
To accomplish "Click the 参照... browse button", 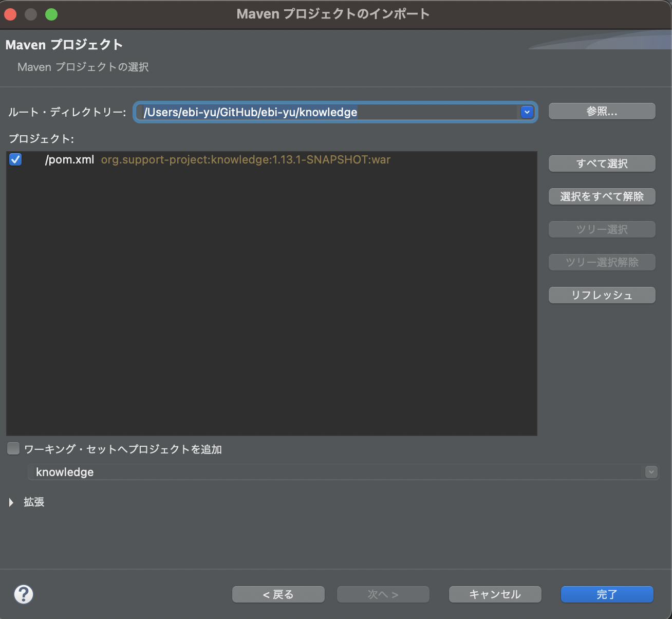I will (602, 111).
